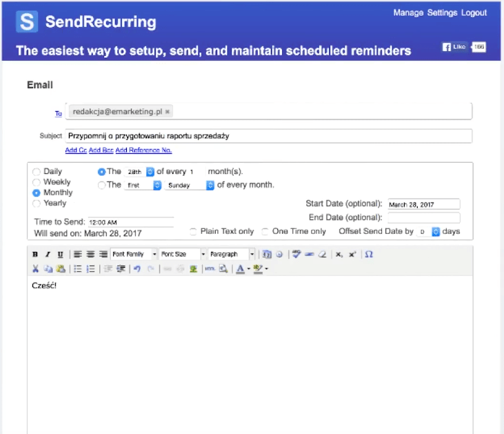Screen dimensions: 504x434
Task: Open the highlight color picker arrow
Action: [x=266, y=268]
